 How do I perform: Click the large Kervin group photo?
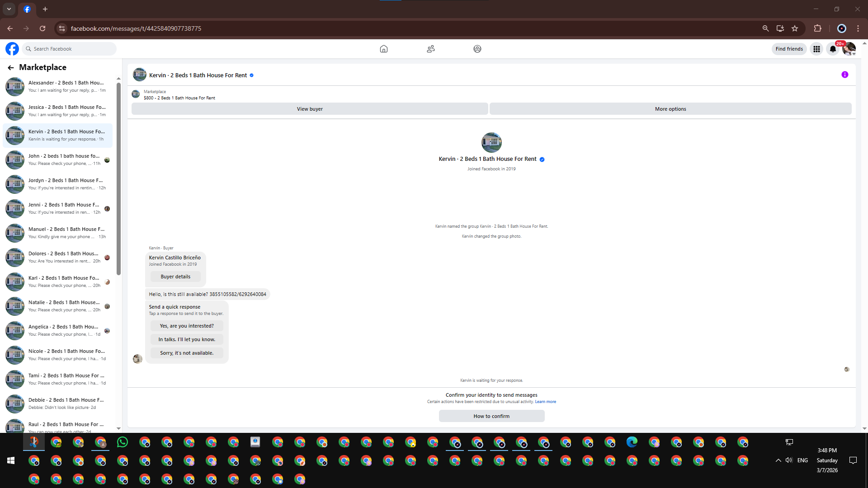tap(491, 143)
